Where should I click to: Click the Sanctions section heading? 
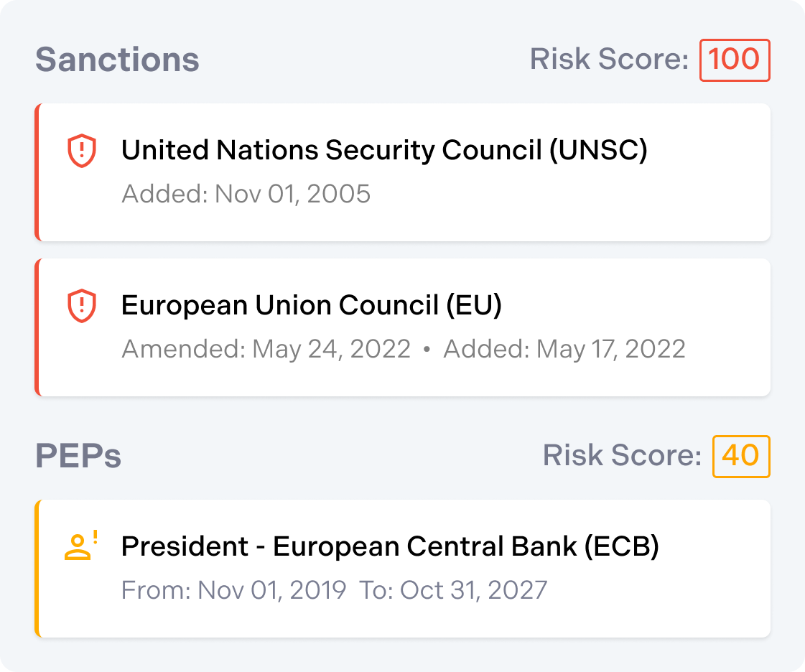click(x=117, y=60)
